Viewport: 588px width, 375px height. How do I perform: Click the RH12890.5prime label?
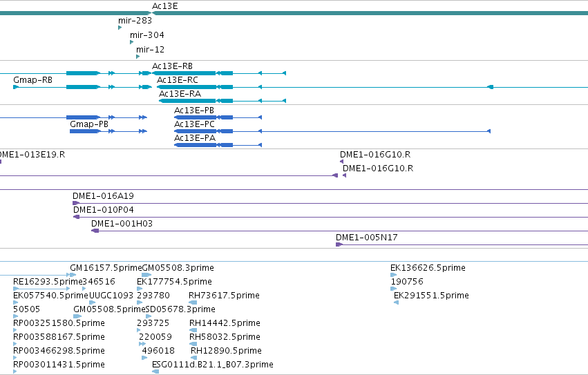click(x=226, y=351)
